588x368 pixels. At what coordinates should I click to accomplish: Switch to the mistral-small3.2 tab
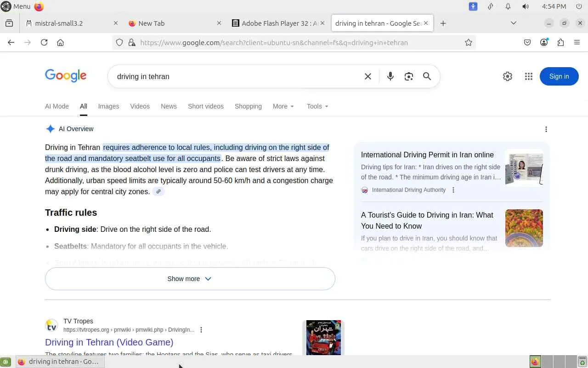[x=72, y=23]
